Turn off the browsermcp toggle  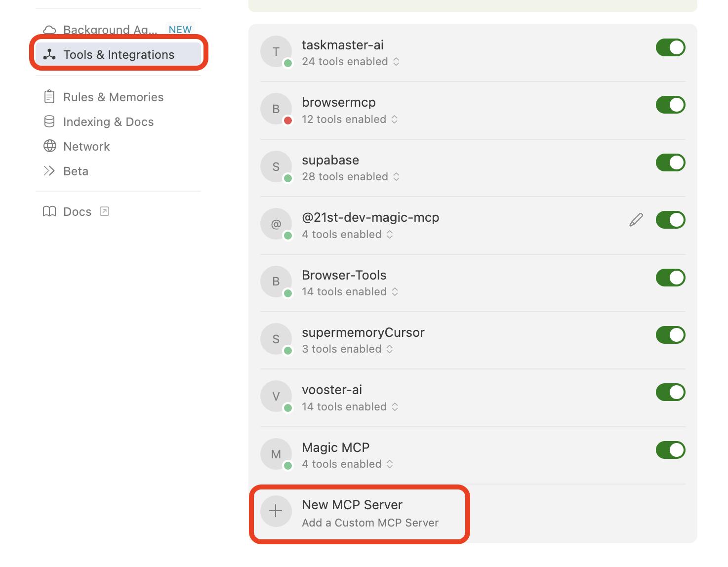click(x=670, y=105)
